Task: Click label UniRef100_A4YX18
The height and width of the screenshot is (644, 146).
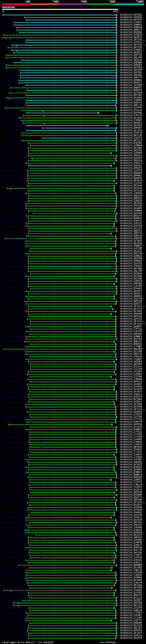Action: point(131,191)
